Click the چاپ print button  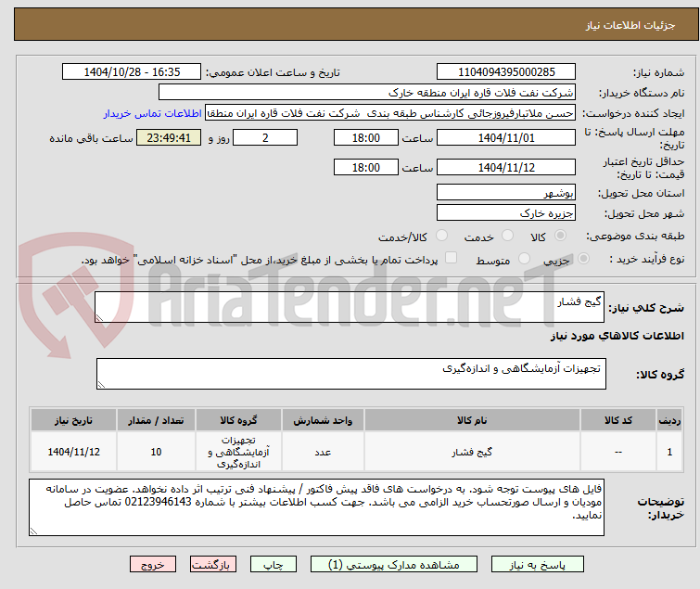pyautogui.click(x=273, y=565)
